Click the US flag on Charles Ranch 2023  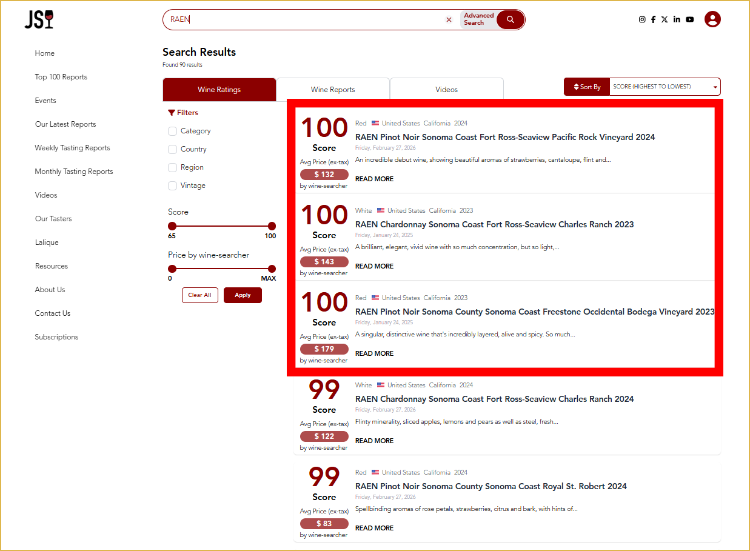(381, 210)
